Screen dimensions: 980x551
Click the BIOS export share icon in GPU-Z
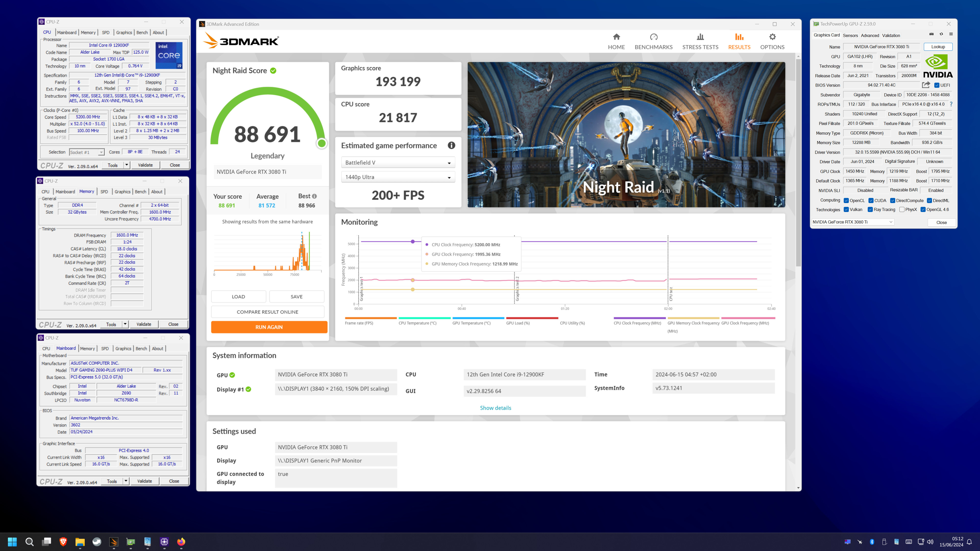click(x=926, y=85)
